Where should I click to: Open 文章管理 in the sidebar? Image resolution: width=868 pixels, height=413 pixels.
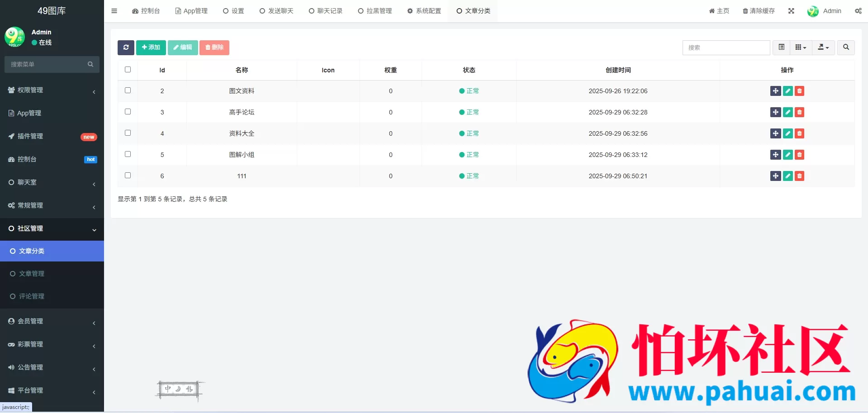32,273
